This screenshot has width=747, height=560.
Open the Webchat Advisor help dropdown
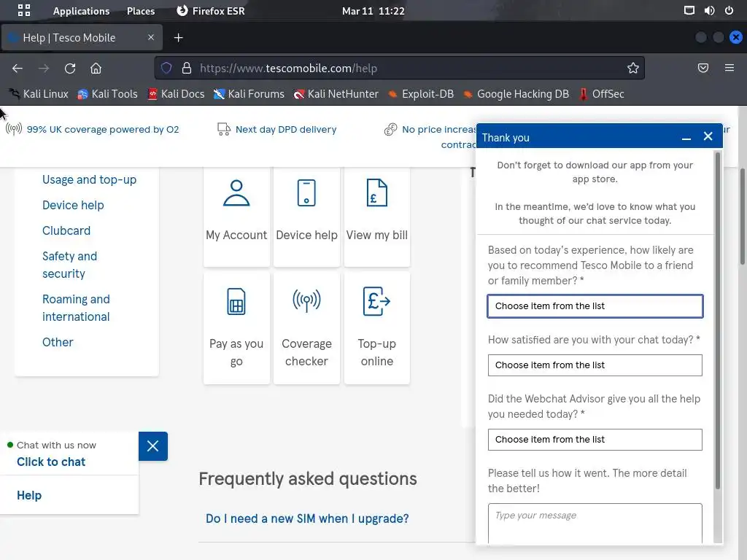click(595, 440)
